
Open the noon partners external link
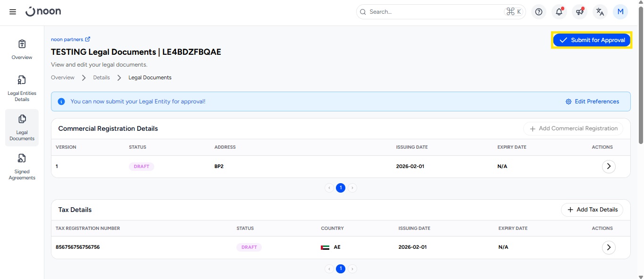(x=70, y=40)
